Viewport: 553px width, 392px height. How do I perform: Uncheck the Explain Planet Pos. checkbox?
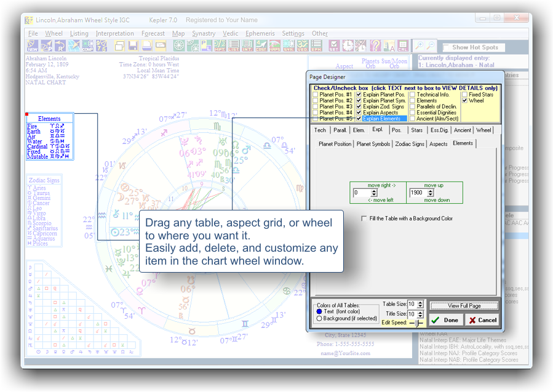pyautogui.click(x=359, y=95)
